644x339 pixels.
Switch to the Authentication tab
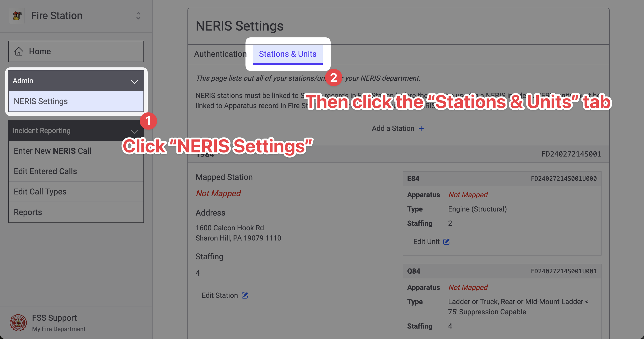[x=220, y=54]
